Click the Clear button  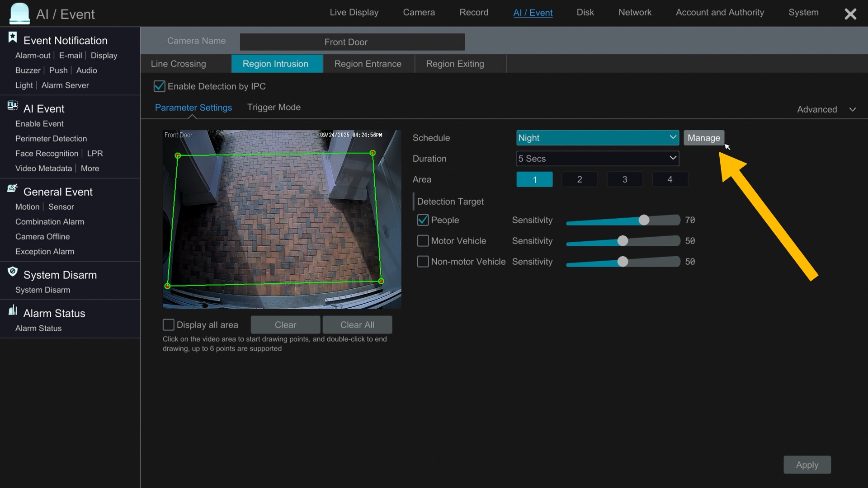coord(285,325)
